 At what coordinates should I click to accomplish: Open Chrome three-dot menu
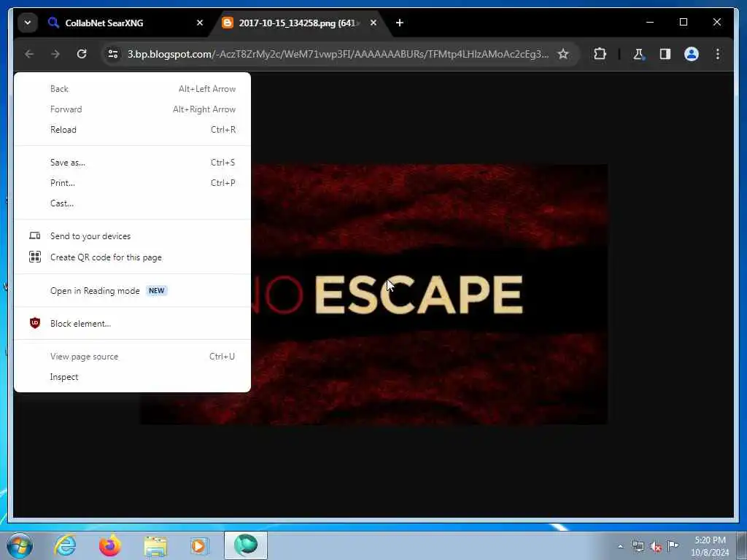[x=718, y=54]
